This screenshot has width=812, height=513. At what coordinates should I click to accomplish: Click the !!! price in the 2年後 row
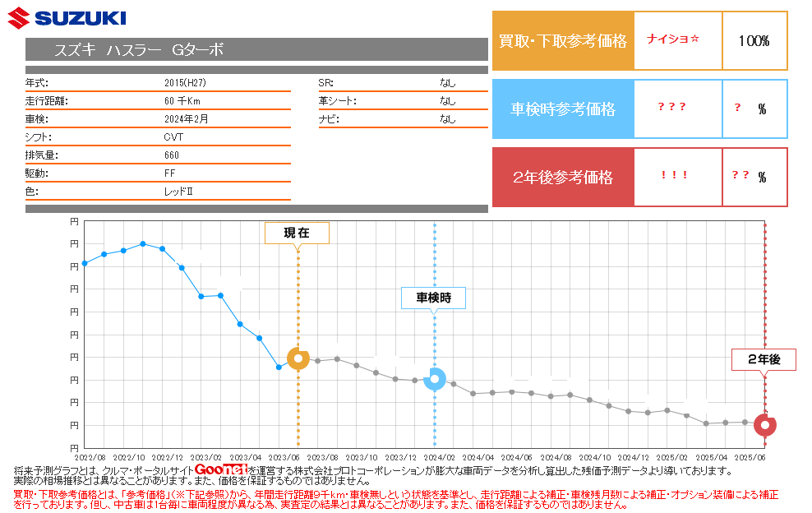point(674,175)
